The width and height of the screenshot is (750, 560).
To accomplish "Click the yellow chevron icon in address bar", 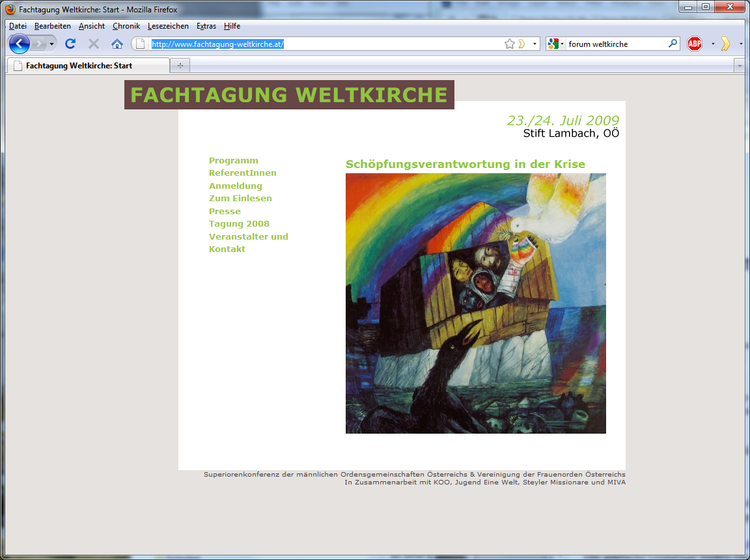I will coord(522,44).
